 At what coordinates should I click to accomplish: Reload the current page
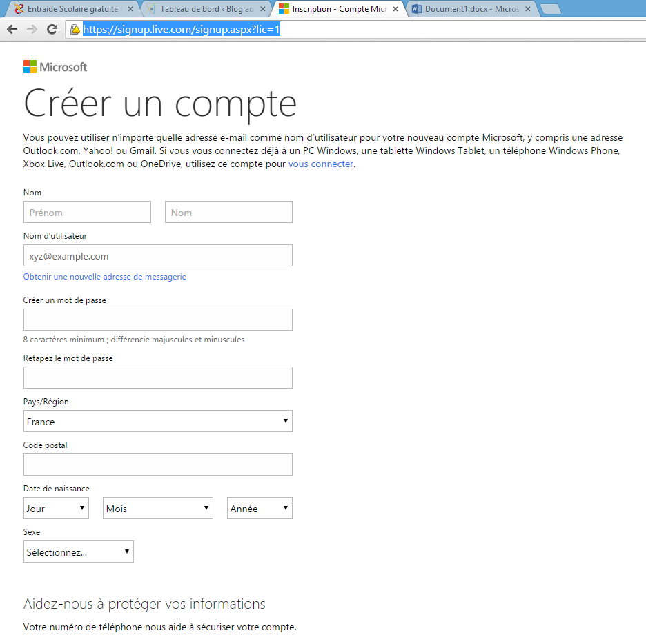point(52,30)
